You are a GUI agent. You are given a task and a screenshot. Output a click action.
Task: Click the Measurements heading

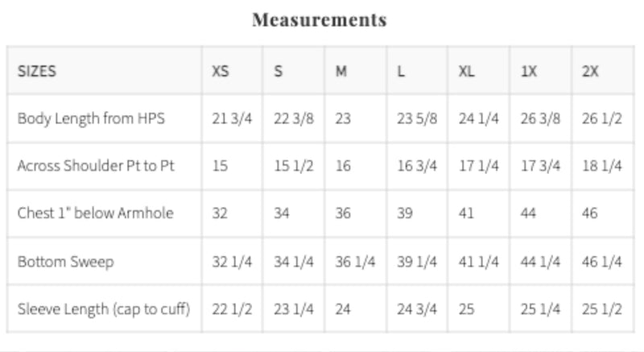click(x=320, y=20)
